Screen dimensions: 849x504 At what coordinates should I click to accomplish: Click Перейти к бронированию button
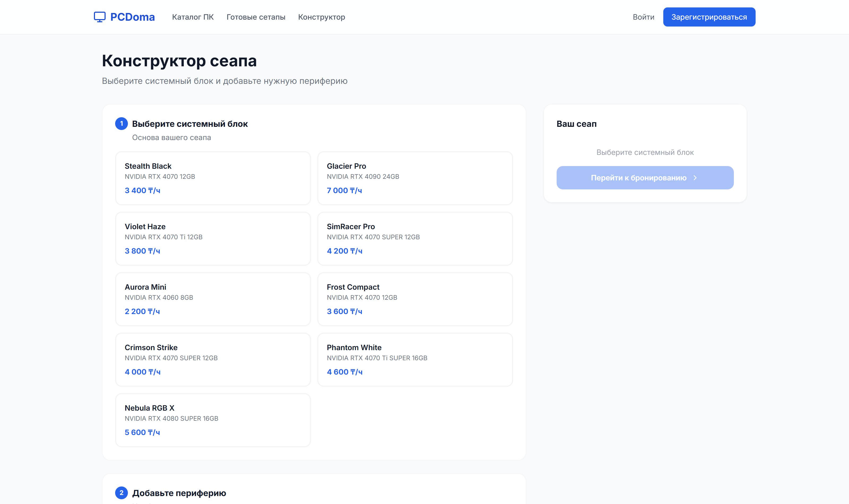click(645, 178)
